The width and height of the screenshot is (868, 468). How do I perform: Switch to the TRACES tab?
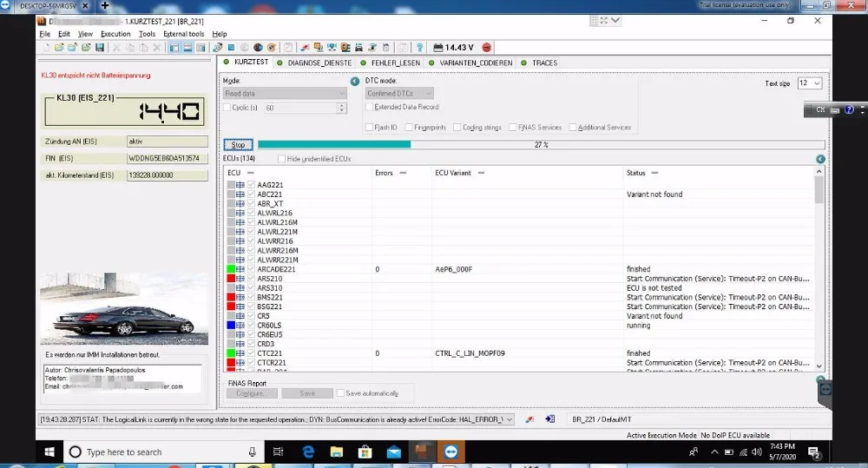pyautogui.click(x=540, y=63)
